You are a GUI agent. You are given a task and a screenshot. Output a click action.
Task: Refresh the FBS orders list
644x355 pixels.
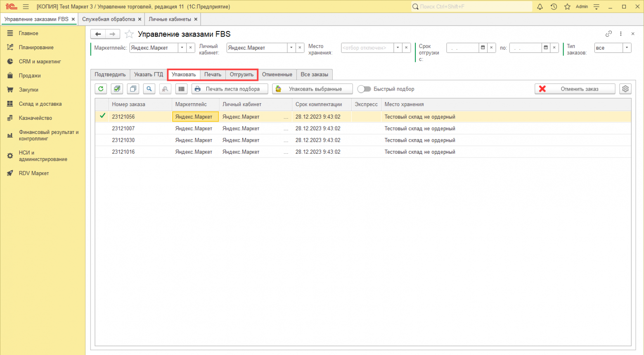[x=101, y=89]
